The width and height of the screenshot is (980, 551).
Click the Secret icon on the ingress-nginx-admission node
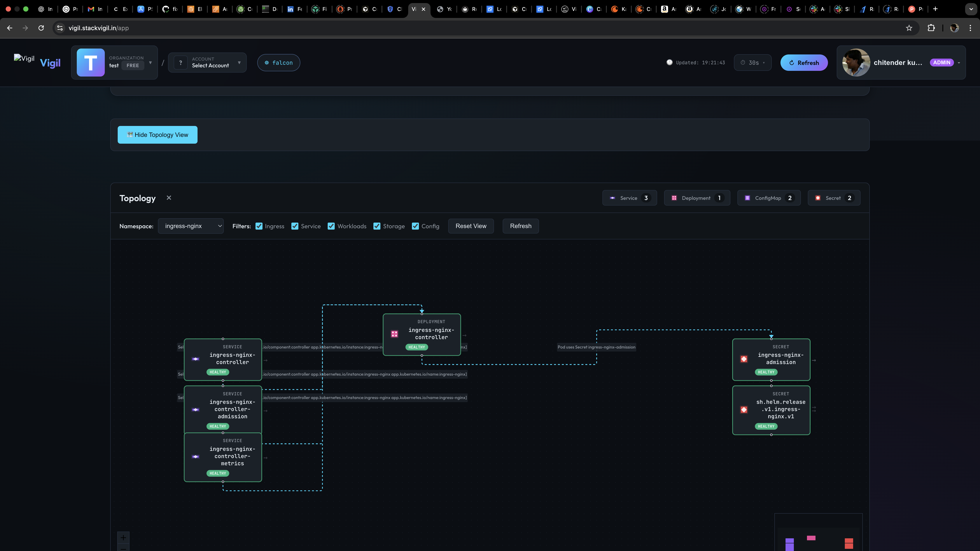coord(743,359)
